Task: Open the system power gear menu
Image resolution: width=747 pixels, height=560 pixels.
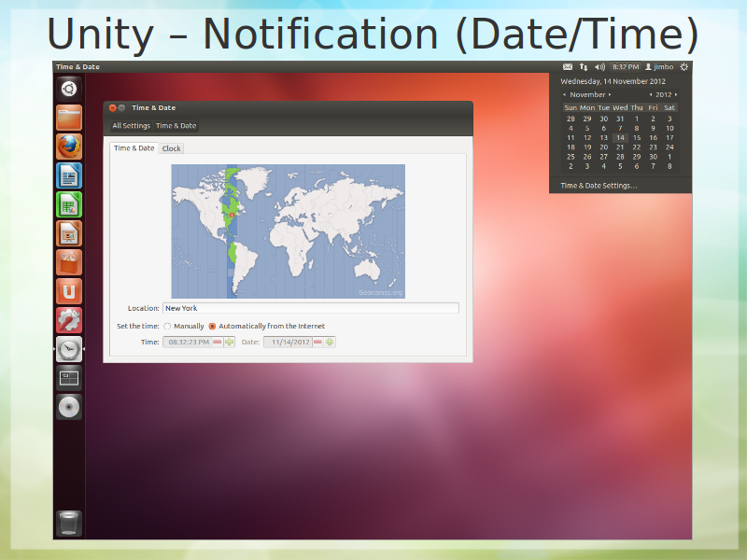Action: point(684,67)
